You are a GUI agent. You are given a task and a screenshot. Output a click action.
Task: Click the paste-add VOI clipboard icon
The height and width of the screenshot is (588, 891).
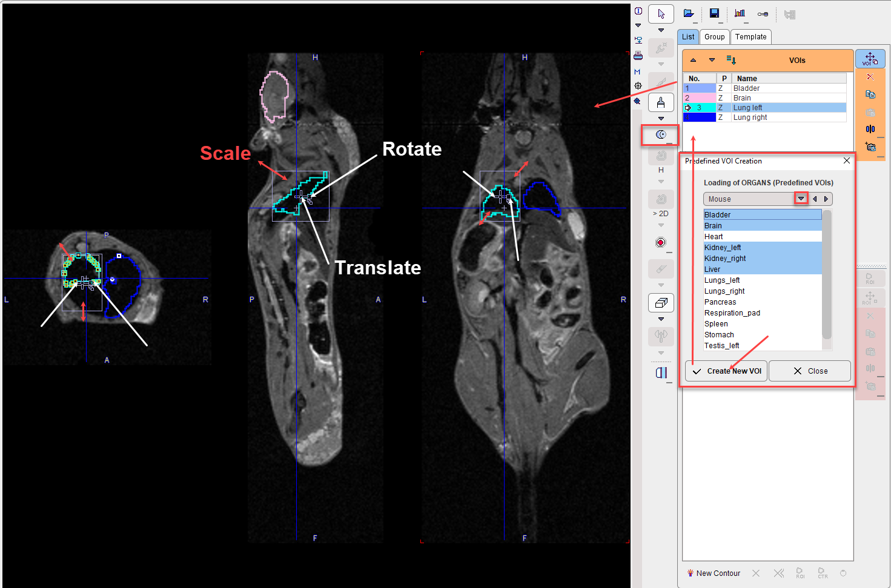tap(870, 147)
